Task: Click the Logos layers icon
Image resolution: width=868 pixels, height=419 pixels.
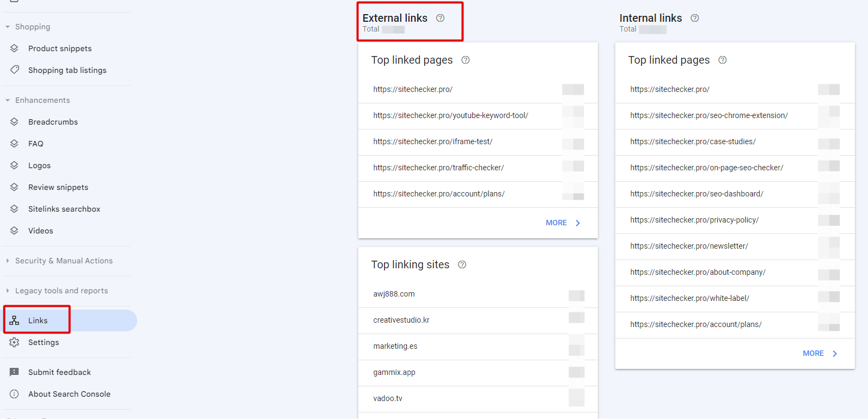Action: point(15,165)
